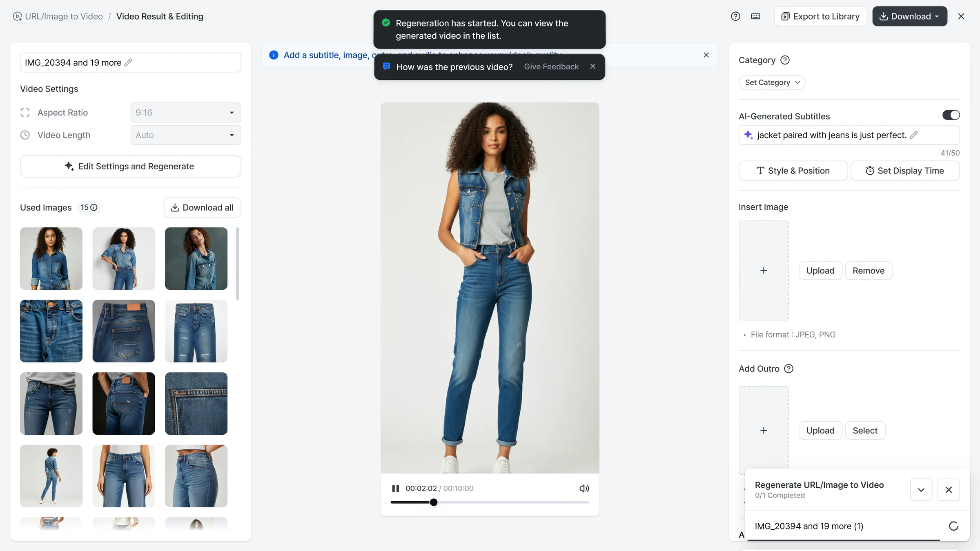Image resolution: width=980 pixels, height=551 pixels.
Task: Click the subtitle text input field
Action: click(849, 135)
